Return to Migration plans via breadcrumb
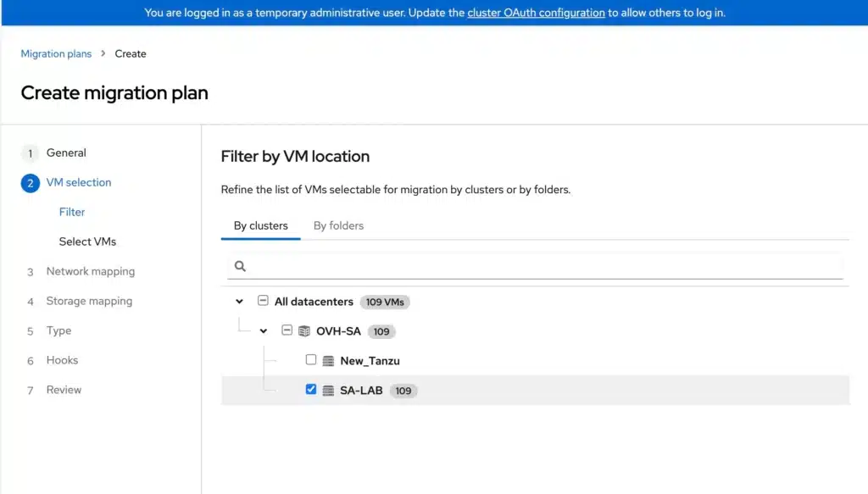 point(56,53)
